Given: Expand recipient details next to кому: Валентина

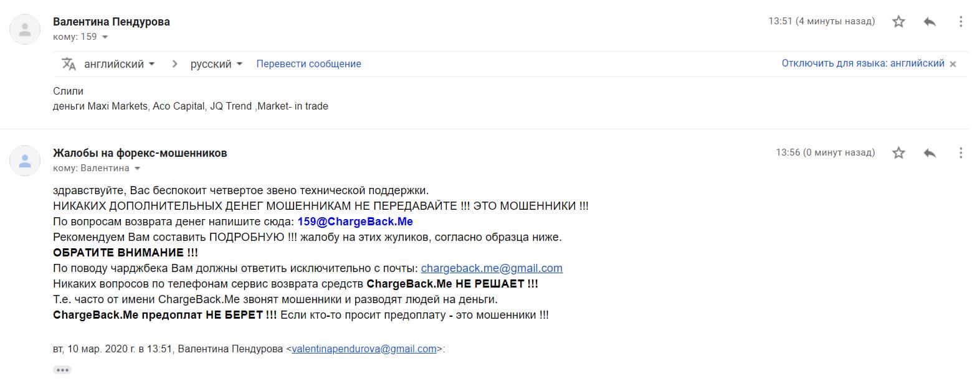Looking at the screenshot, I should 137,169.
